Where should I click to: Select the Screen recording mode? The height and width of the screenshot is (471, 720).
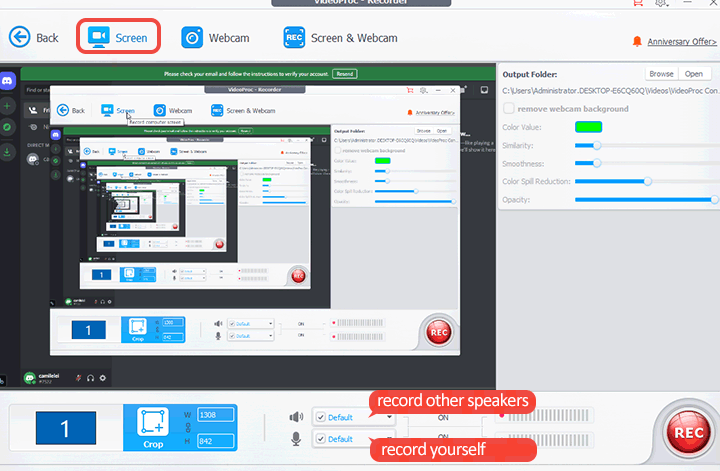(x=118, y=37)
